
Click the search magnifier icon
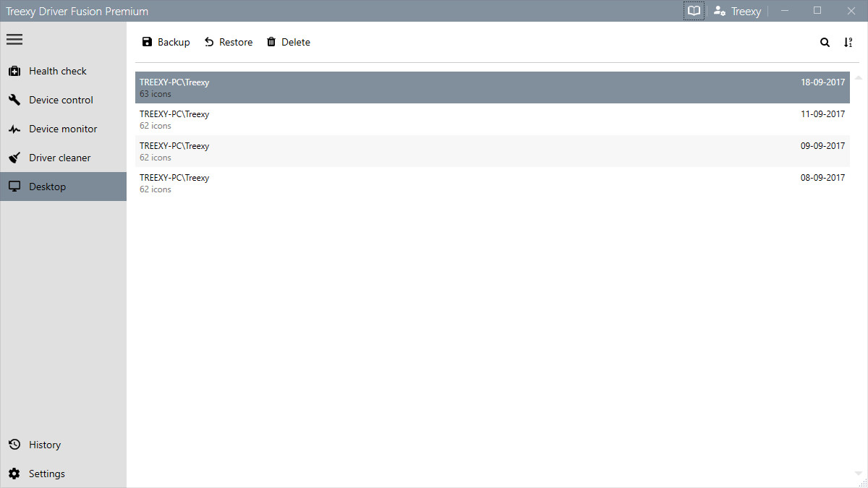825,42
